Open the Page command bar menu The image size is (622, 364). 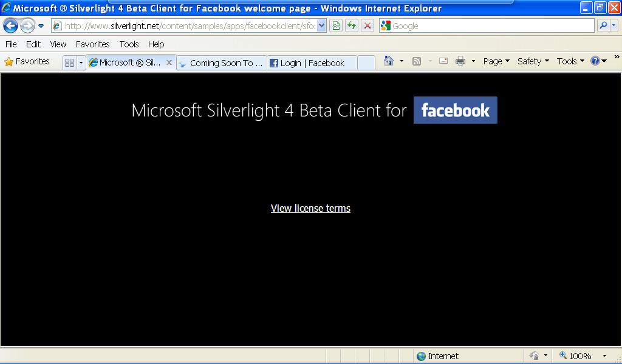[496, 61]
